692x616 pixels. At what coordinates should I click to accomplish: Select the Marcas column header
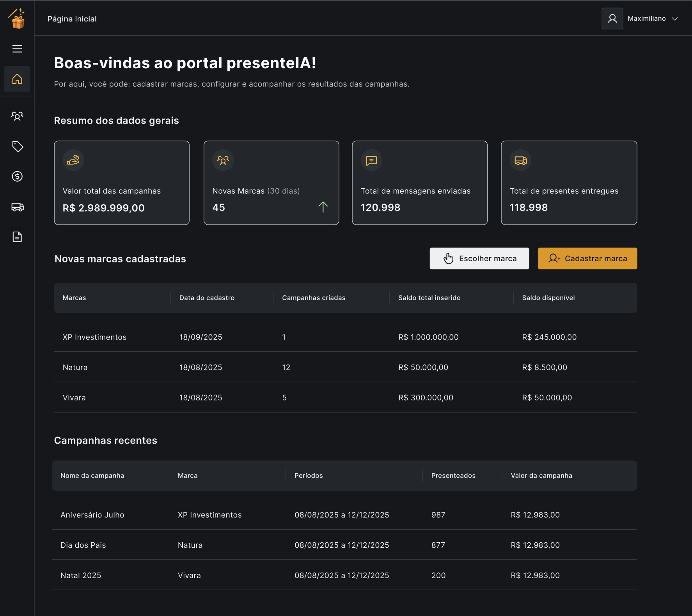74,298
